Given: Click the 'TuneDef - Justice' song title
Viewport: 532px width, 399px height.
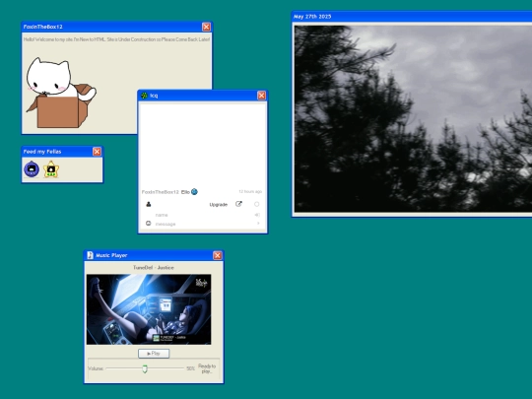Looking at the screenshot, I should point(154,267).
